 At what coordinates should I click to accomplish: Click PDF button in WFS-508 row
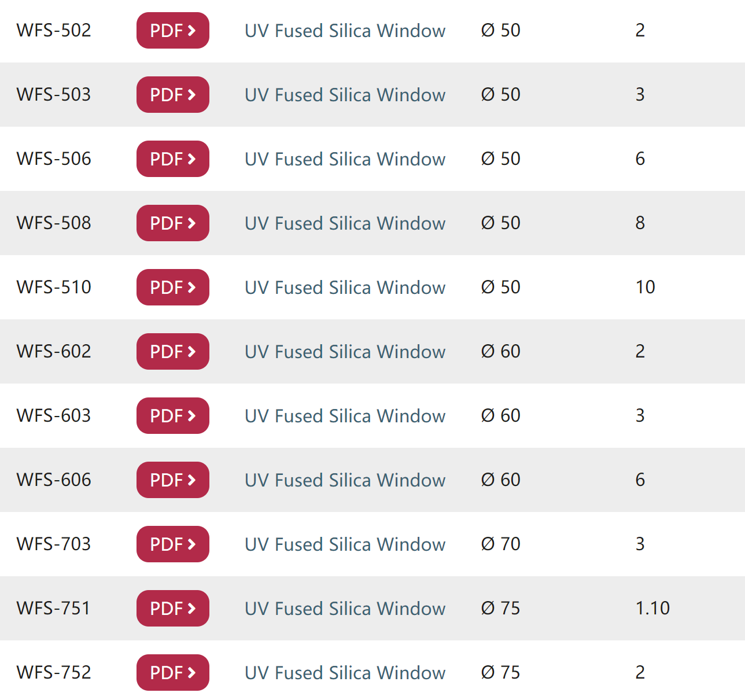pyautogui.click(x=172, y=223)
